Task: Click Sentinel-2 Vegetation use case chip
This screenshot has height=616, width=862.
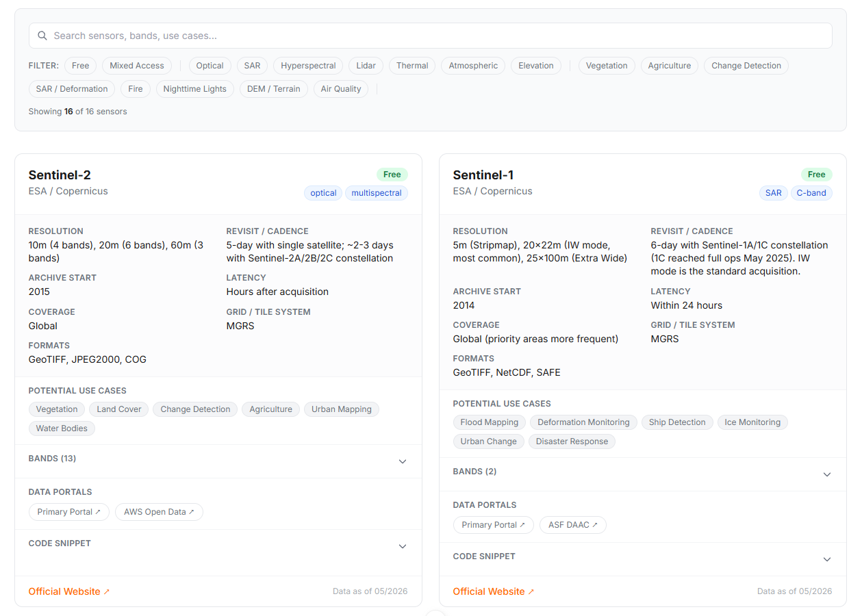Action: click(57, 409)
